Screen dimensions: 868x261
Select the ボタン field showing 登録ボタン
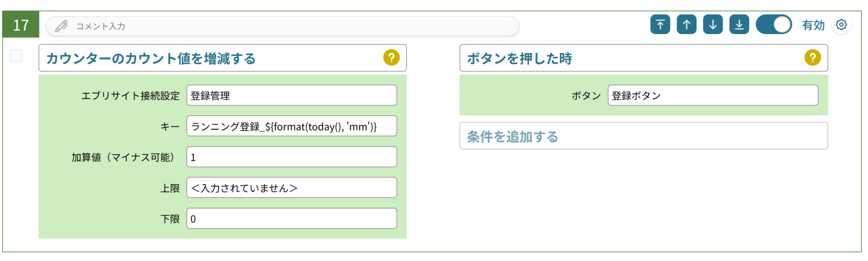pos(712,95)
